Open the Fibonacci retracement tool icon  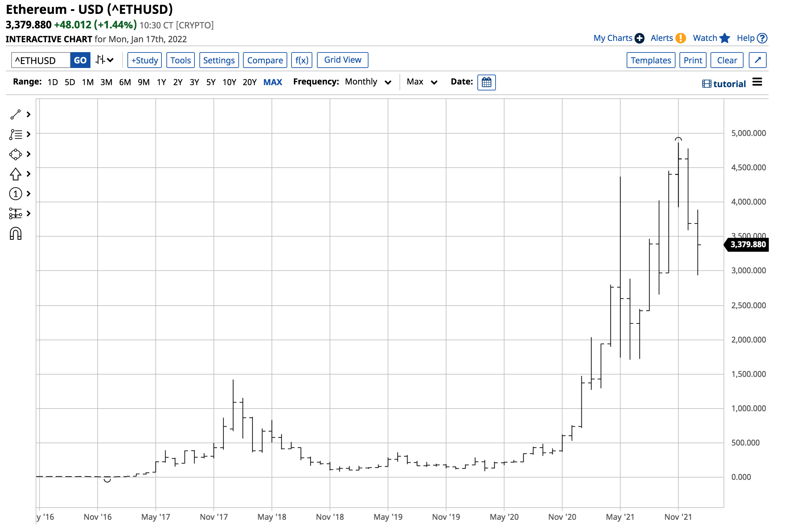(x=16, y=135)
